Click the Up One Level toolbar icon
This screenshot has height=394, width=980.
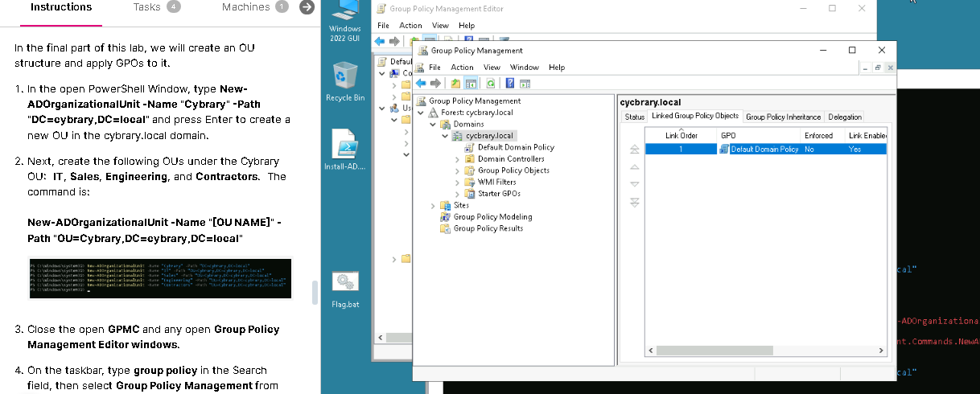coord(456,83)
